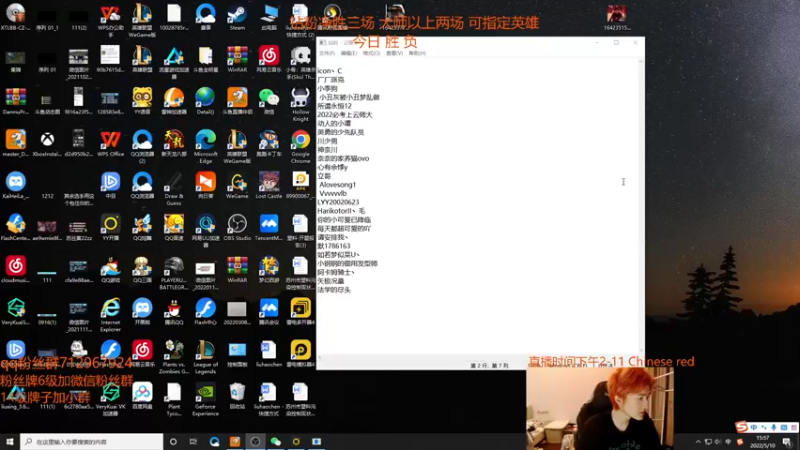Click the Sogou IME toolbar logo
800x450 pixels.
(x=741, y=427)
